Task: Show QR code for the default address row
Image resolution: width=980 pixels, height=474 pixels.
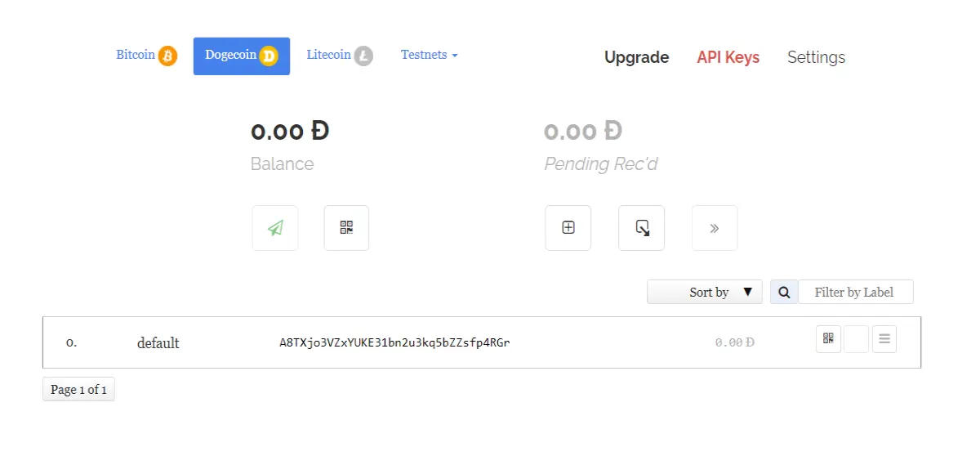Action: (828, 339)
